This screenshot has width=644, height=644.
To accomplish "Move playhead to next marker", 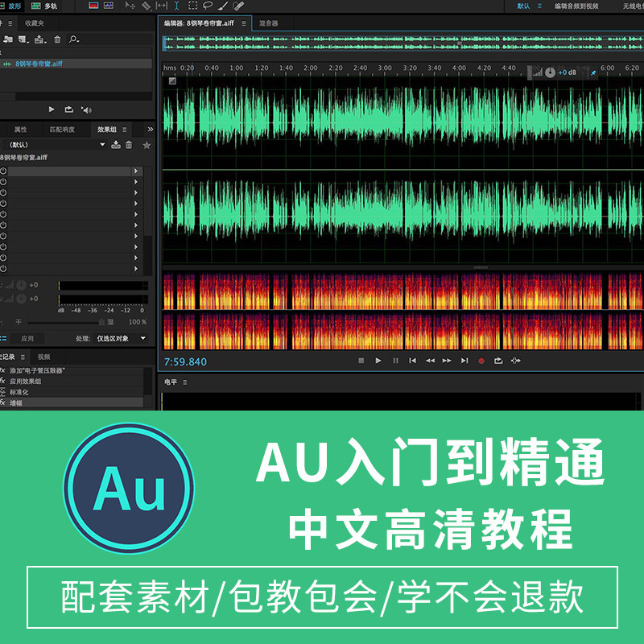I will point(464,361).
